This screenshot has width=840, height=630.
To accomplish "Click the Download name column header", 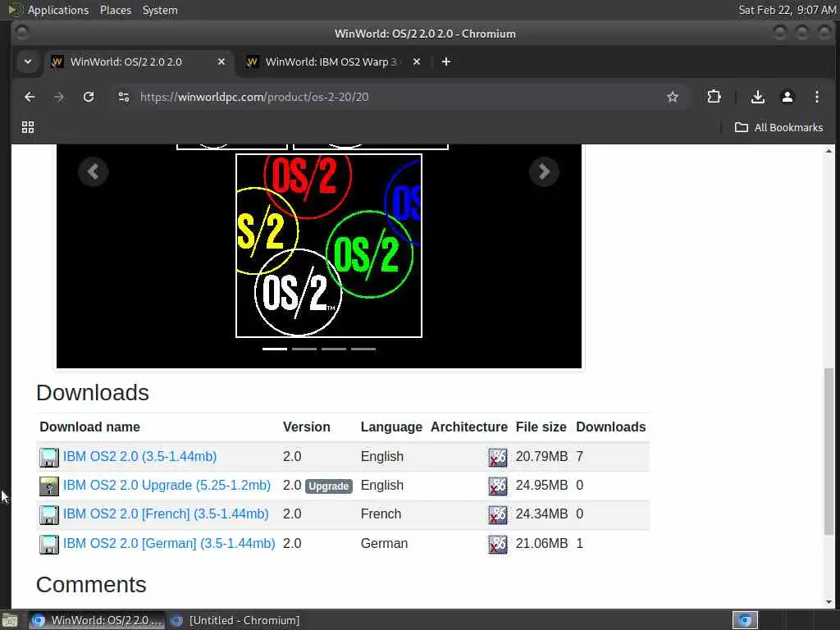I will coord(89,427).
